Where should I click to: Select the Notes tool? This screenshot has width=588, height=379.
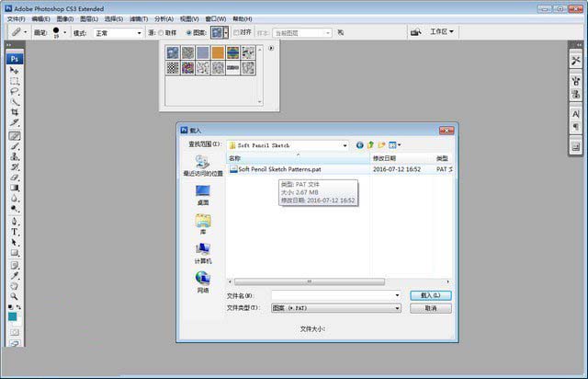tap(15, 266)
